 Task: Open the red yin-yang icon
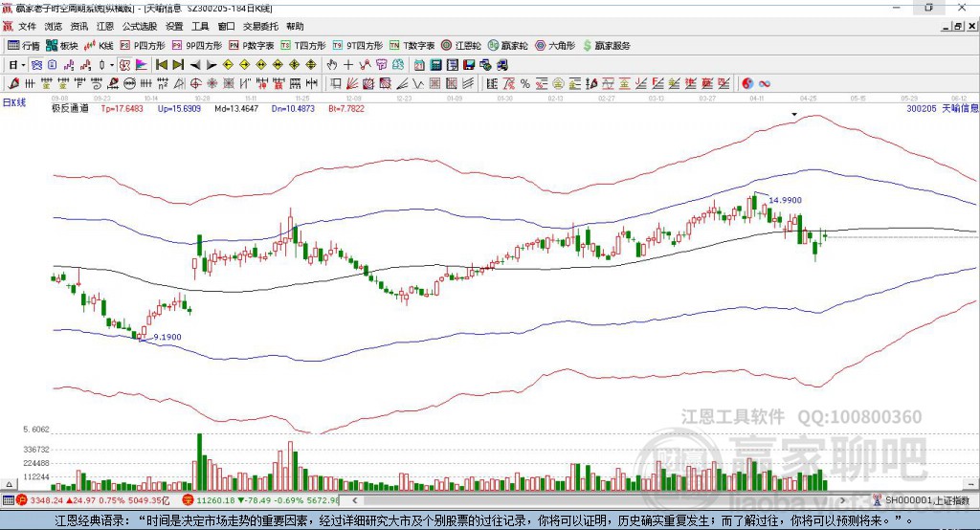pos(747,84)
